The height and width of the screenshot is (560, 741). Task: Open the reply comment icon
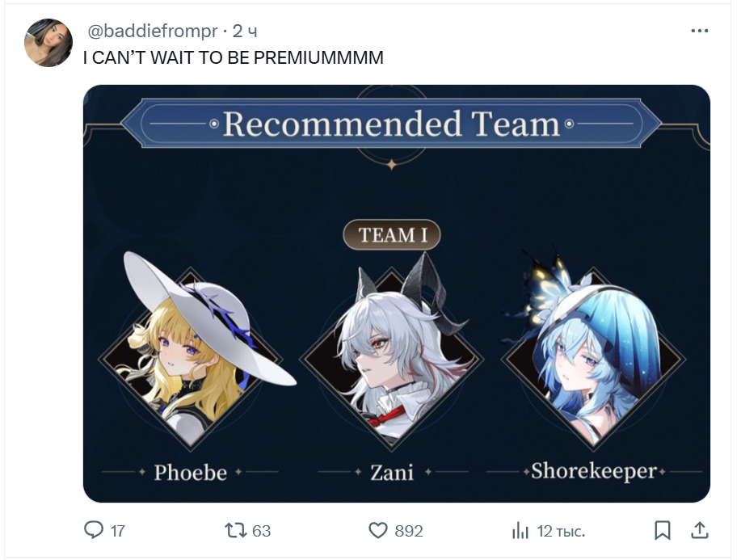[93, 530]
